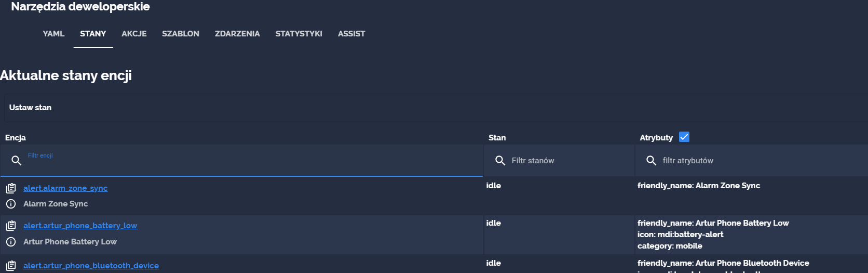The image size is (868, 273).
Task: Open the STATYSTYKI tab
Action: [299, 34]
